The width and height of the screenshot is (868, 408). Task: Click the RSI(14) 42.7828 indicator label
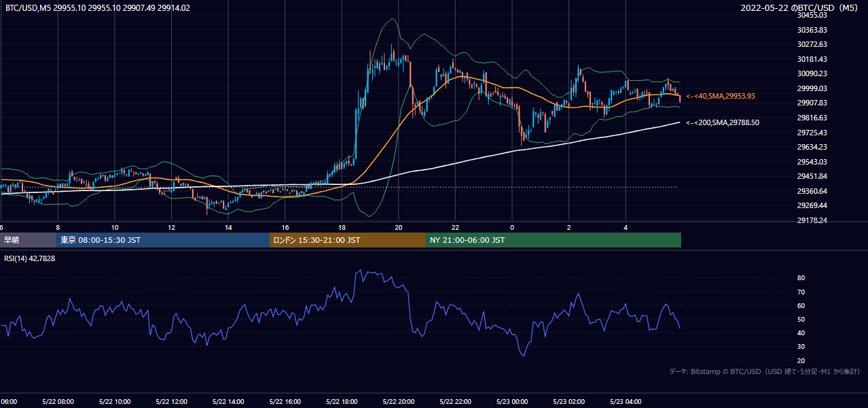click(x=30, y=258)
